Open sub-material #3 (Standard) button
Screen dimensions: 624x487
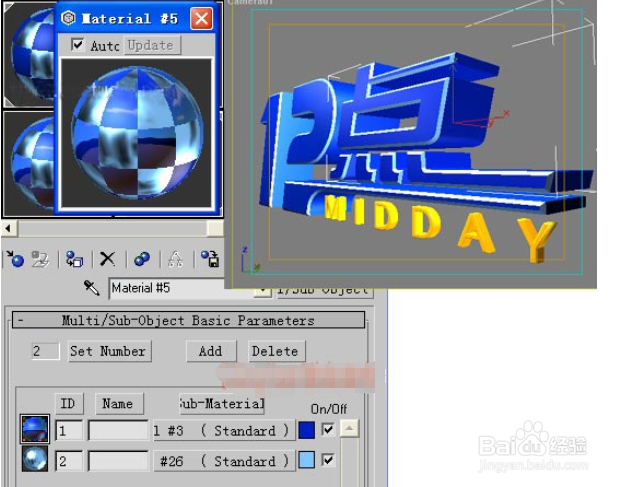tap(224, 431)
